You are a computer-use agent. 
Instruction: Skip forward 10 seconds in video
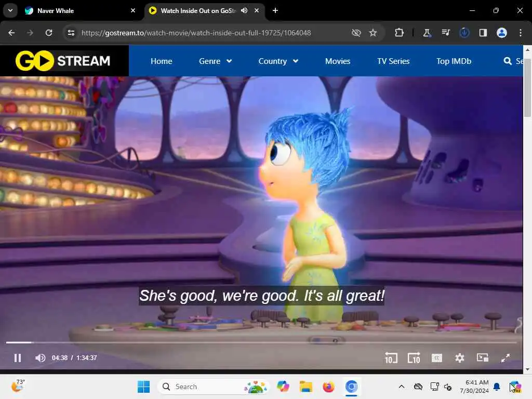(x=414, y=358)
